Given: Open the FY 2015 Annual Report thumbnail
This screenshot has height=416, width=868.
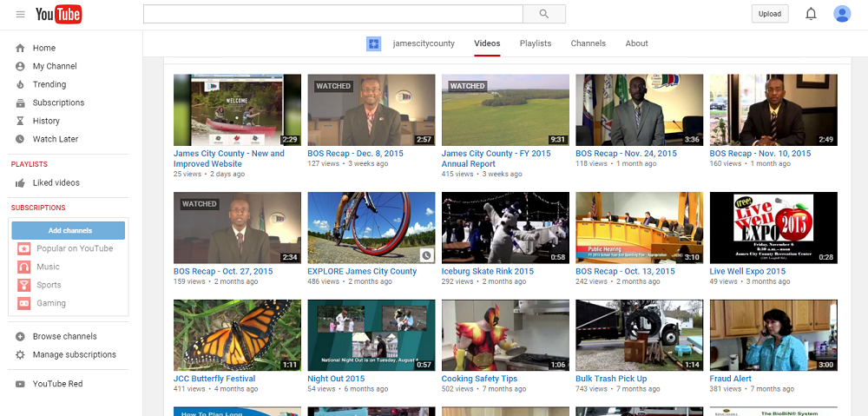Looking at the screenshot, I should [505, 110].
